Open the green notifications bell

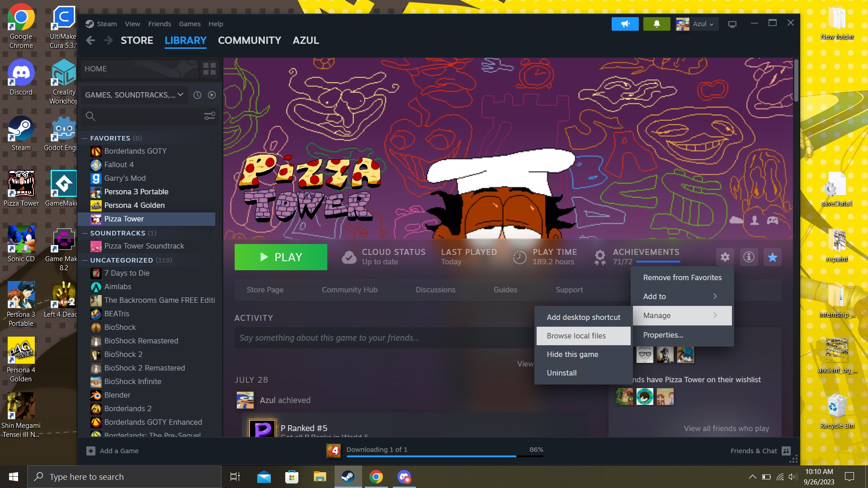[656, 23]
